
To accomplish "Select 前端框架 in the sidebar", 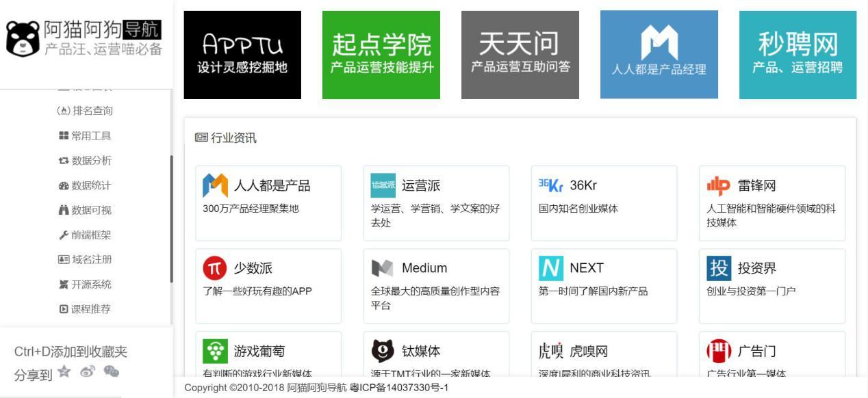I will [85, 235].
